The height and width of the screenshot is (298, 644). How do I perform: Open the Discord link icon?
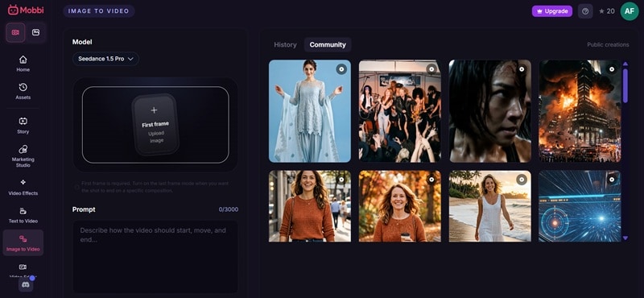[26, 284]
